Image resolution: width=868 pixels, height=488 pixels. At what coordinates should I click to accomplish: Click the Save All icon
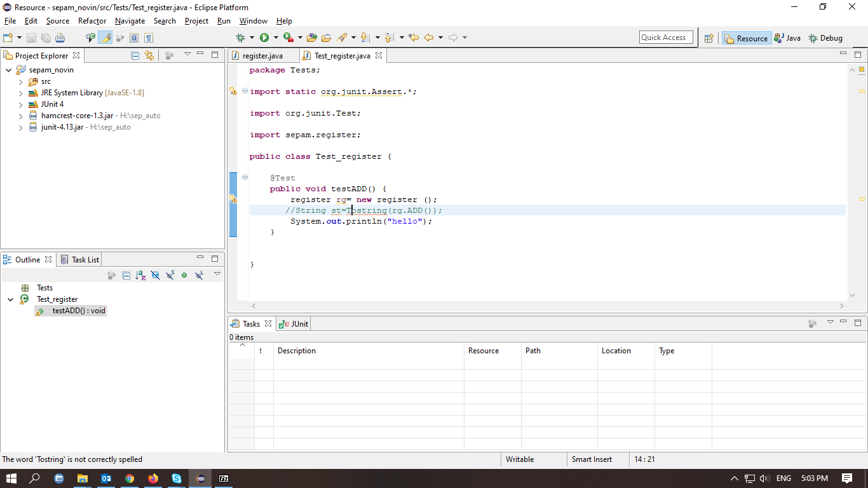coord(46,37)
